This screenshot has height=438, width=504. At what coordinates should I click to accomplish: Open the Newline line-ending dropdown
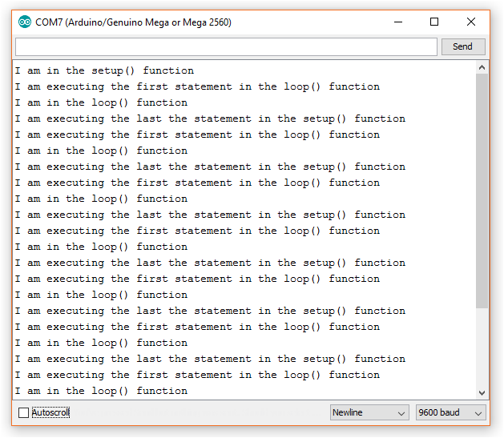pyautogui.click(x=369, y=412)
